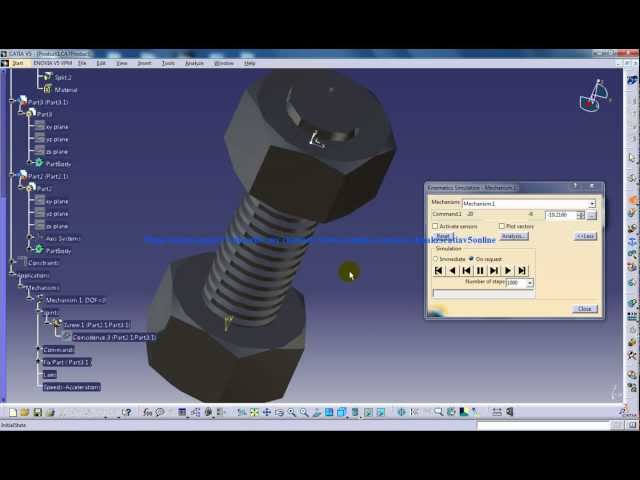Collapse the Part3 (Part3.1) tree node
This screenshot has height=480, width=640.
click(x=12, y=101)
